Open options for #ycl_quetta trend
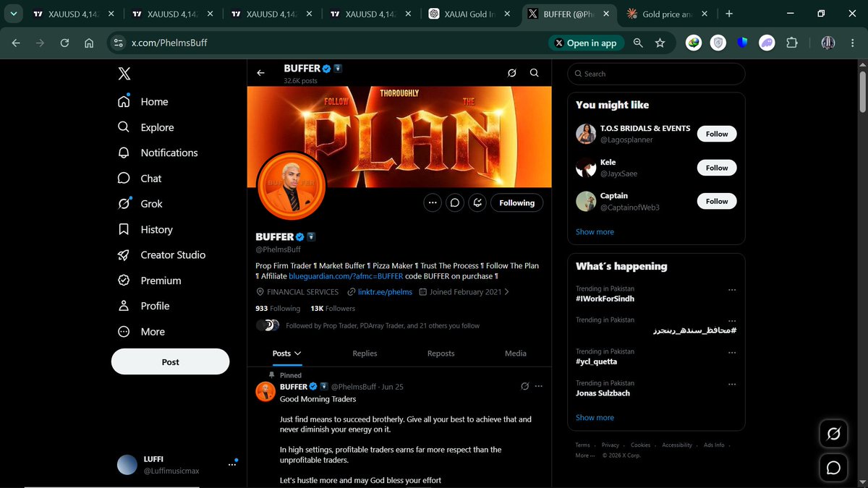Image resolution: width=868 pixels, height=488 pixels. click(x=732, y=352)
